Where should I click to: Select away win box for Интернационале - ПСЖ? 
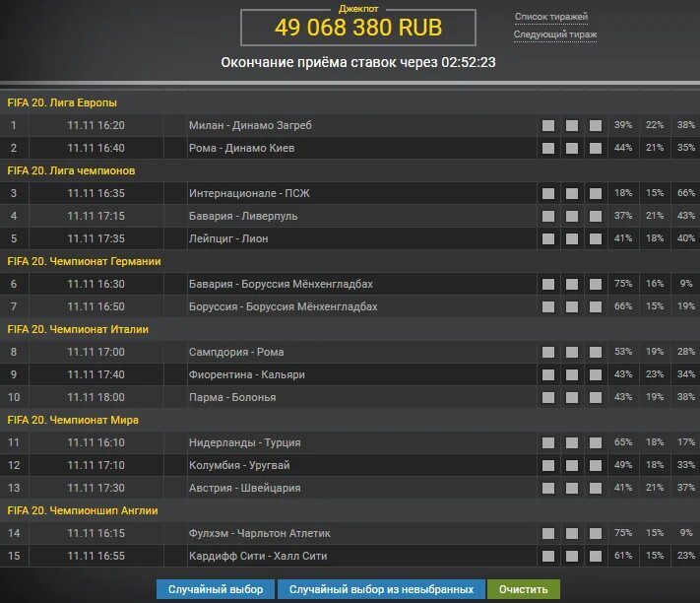596,193
